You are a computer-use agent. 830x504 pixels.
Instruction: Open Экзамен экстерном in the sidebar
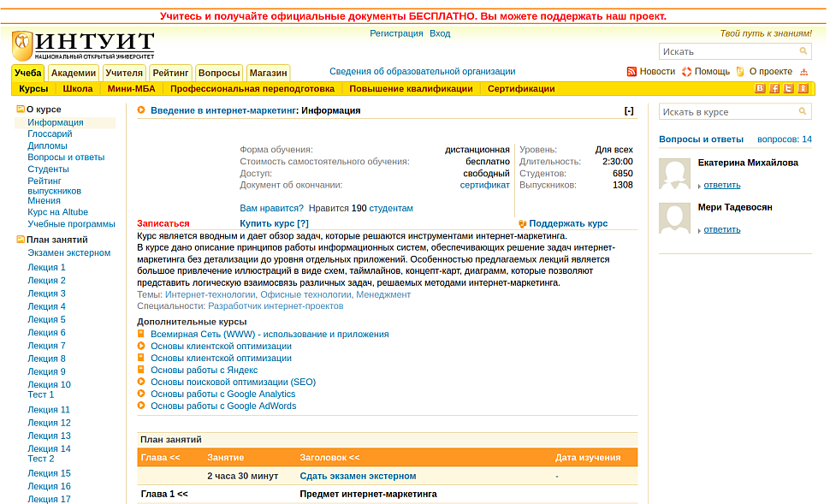(68, 252)
